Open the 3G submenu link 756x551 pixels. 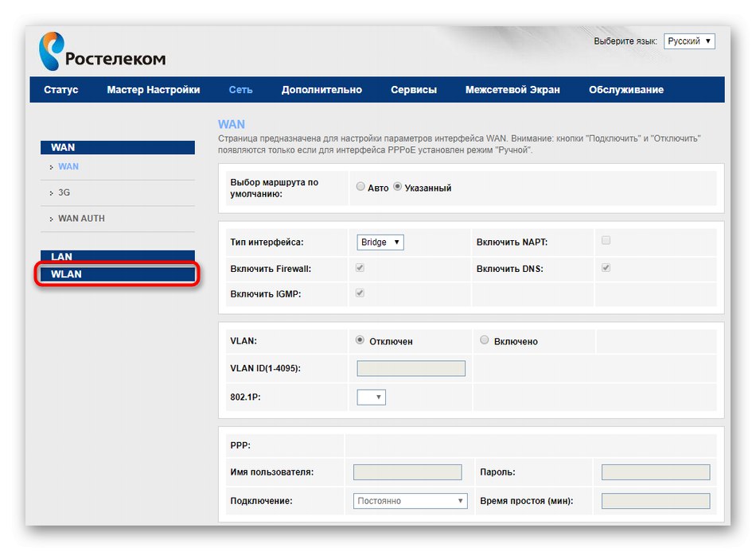(x=64, y=192)
